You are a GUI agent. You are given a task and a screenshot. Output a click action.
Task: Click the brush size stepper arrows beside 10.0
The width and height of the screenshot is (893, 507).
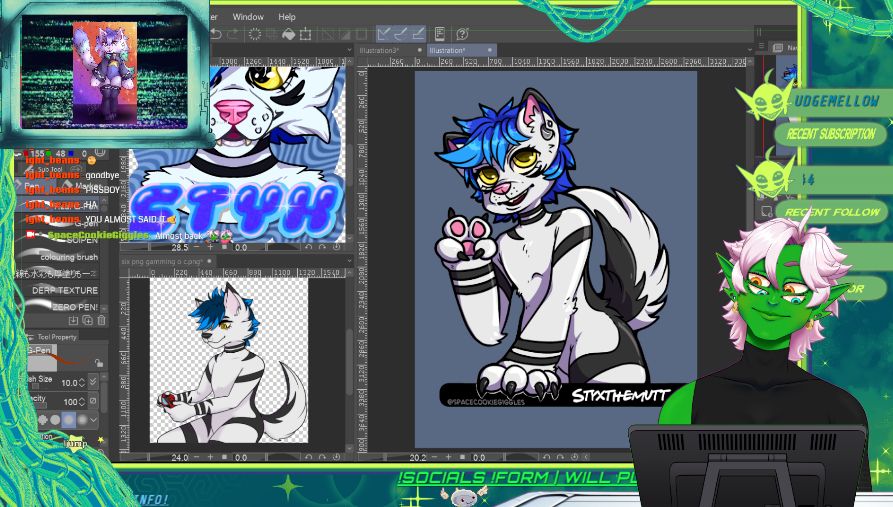[x=82, y=382]
